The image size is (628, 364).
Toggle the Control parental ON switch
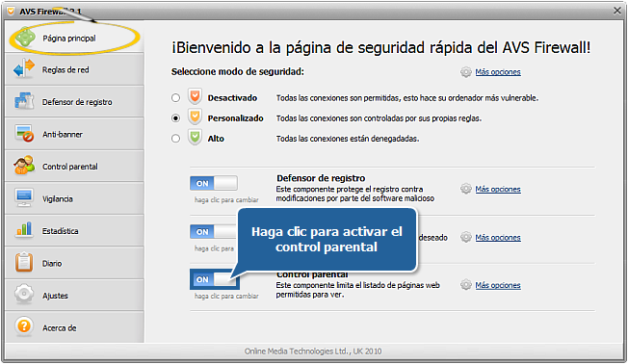[214, 279]
